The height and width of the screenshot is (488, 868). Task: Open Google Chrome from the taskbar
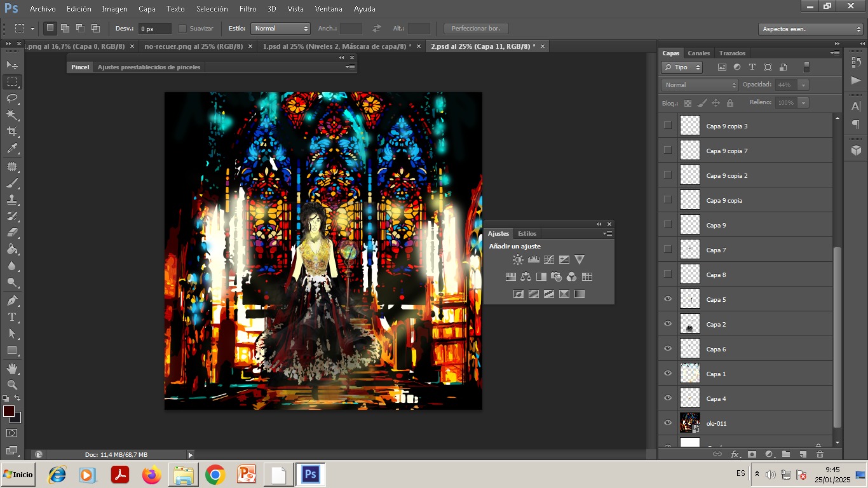tap(215, 475)
